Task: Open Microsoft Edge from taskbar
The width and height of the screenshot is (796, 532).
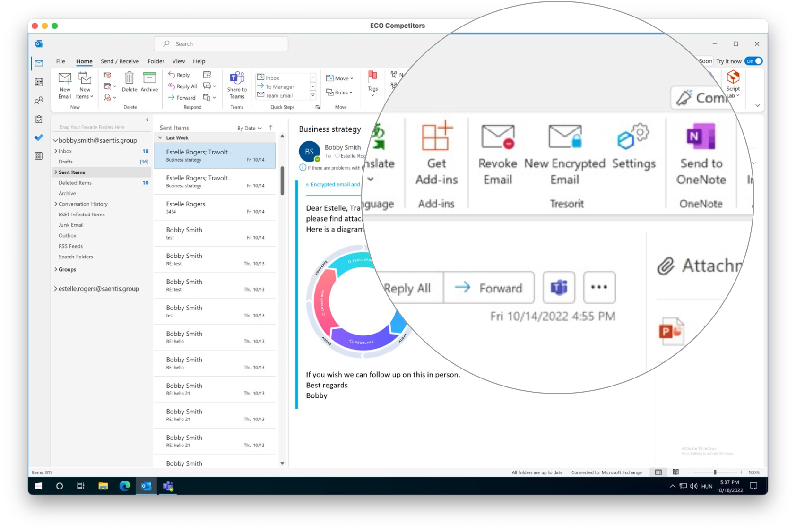Action: [125, 486]
